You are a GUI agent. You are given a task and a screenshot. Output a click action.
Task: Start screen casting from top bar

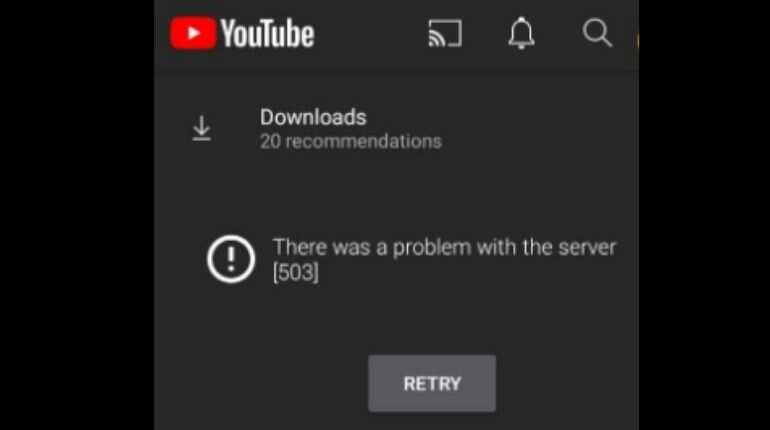click(445, 33)
